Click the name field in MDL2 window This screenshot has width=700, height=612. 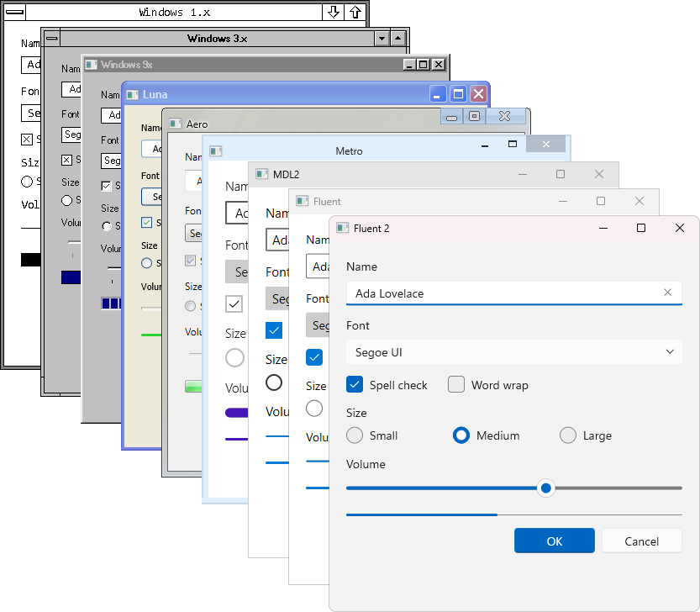point(277,240)
